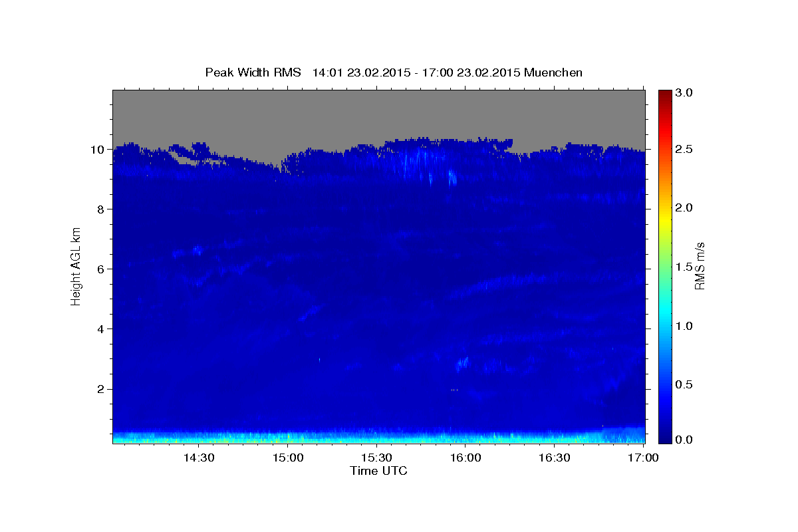Click the plot title 'Peak Width RMS'
Viewport: 798px width, 532px height.
253,72
